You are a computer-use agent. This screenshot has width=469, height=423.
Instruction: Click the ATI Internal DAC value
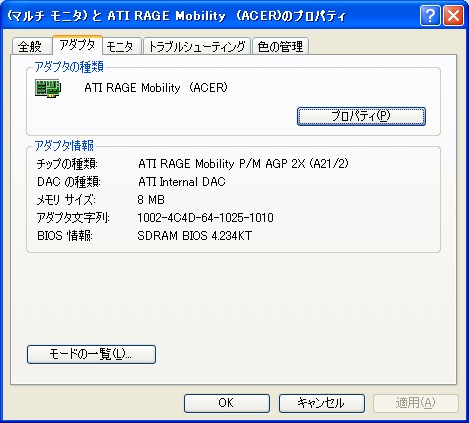tap(182, 182)
